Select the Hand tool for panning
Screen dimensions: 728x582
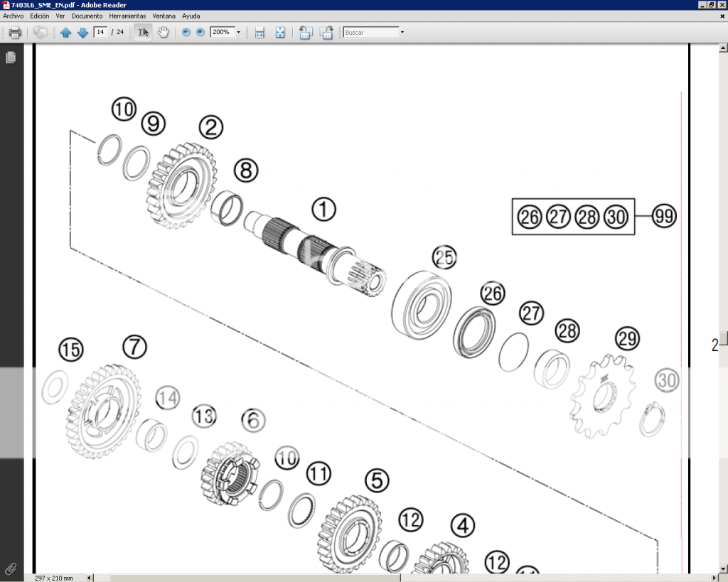(x=163, y=32)
